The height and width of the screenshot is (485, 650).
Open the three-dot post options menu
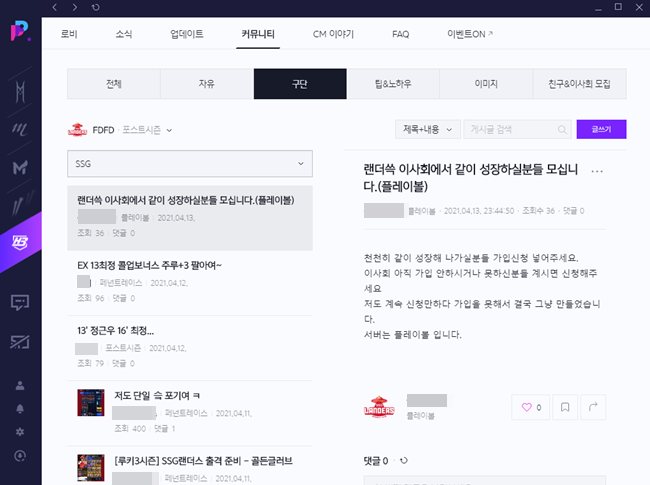(x=598, y=171)
